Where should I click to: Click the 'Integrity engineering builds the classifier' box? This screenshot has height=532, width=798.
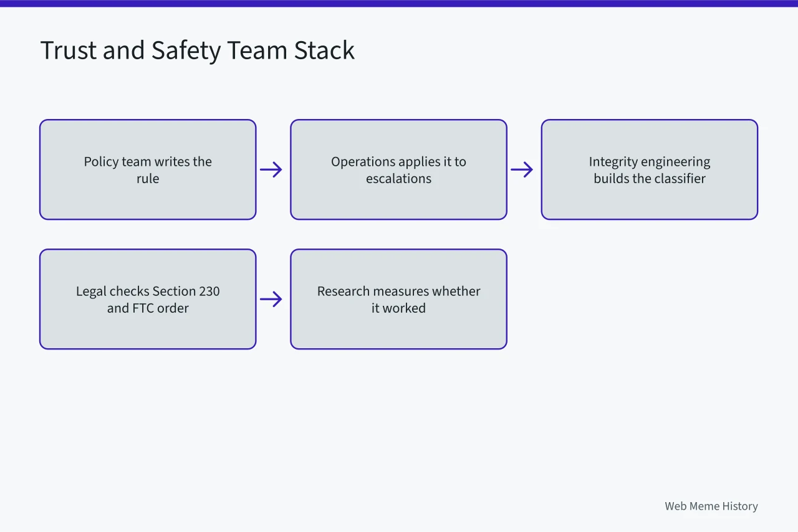[649, 169]
